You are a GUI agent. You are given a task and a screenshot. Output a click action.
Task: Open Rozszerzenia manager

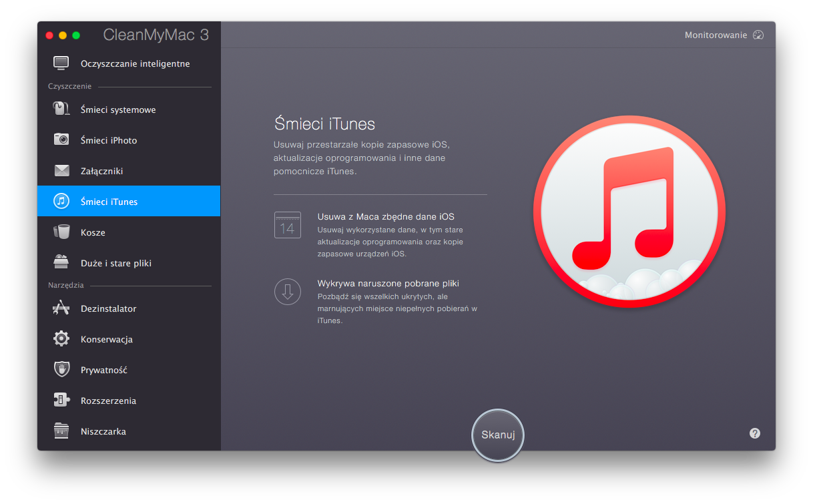pyautogui.click(x=129, y=401)
